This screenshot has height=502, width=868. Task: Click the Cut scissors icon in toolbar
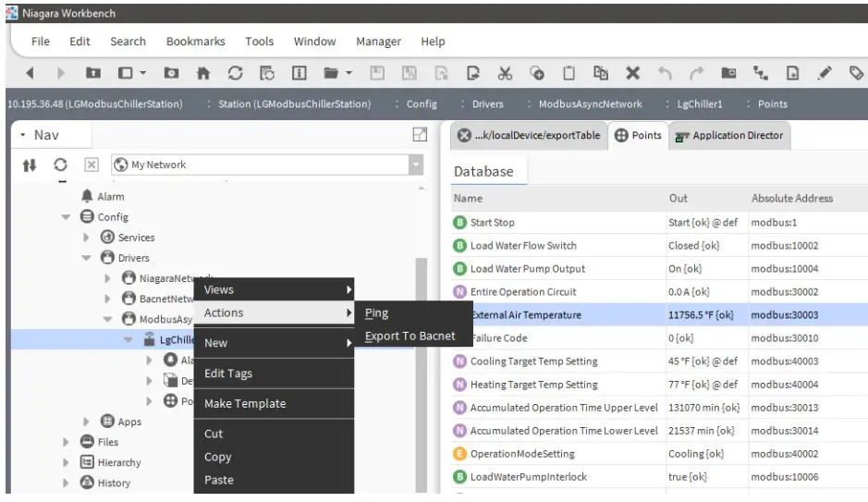(x=505, y=73)
